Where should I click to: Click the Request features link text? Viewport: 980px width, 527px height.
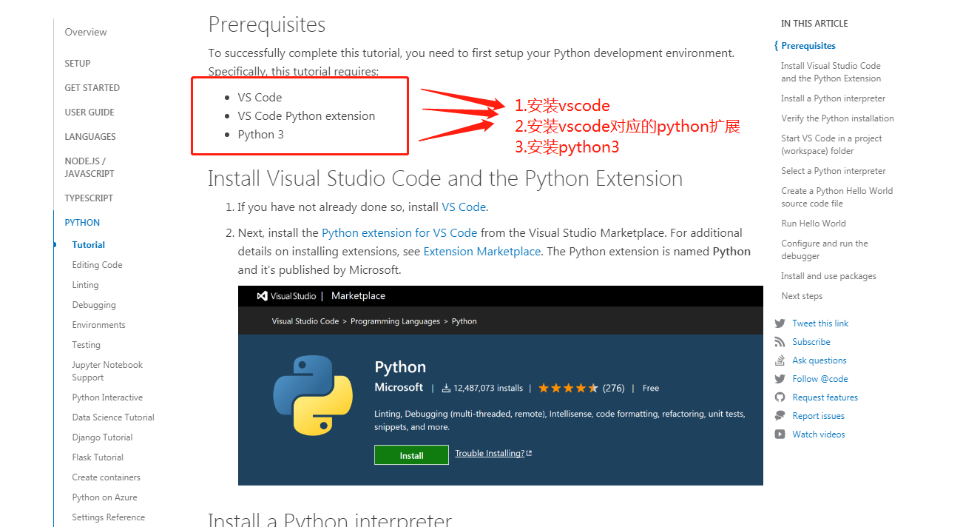(x=825, y=397)
